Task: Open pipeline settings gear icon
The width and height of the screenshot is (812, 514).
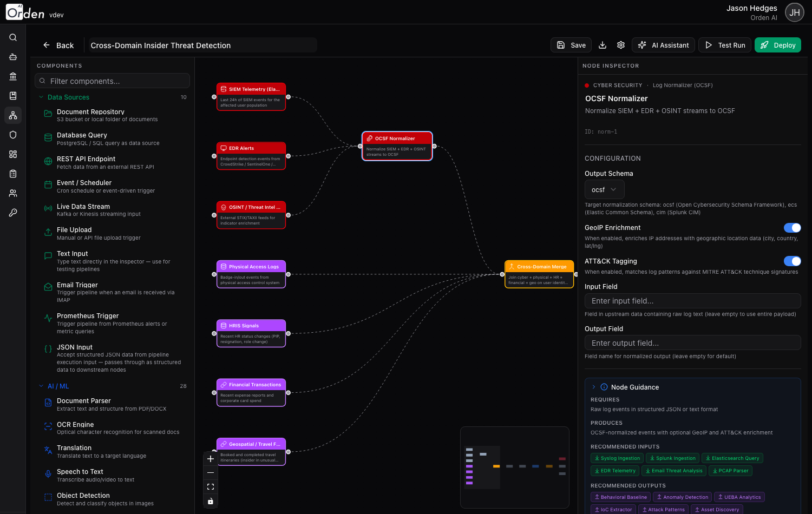Action: tap(621, 45)
